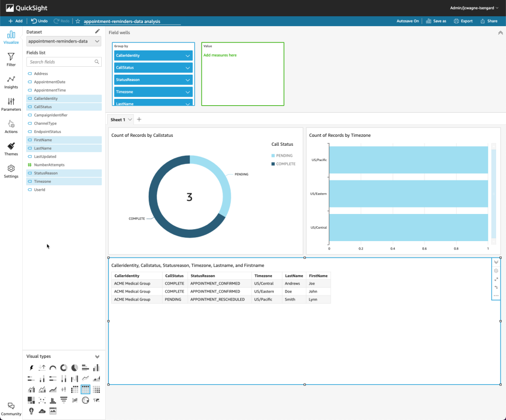This screenshot has width=506, height=420.
Task: Open the Filter panel
Action: click(x=11, y=59)
